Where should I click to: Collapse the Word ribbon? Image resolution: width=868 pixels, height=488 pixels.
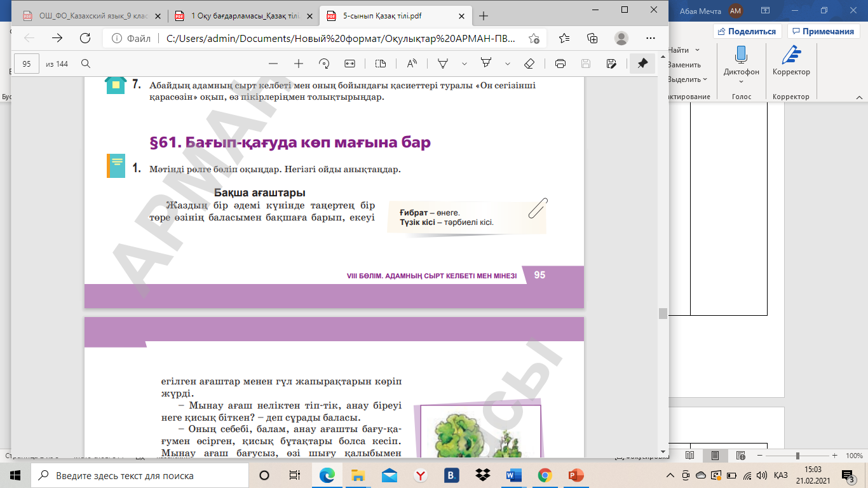858,97
